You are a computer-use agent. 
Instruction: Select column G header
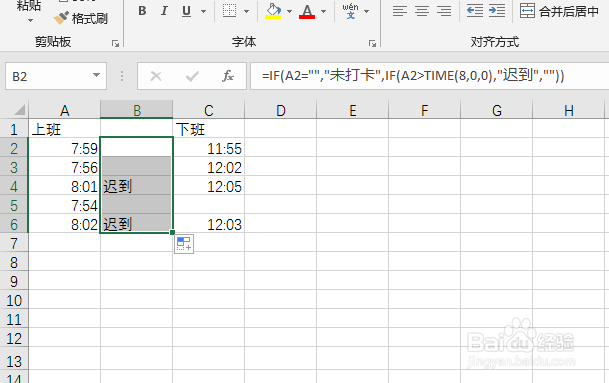pyautogui.click(x=496, y=110)
